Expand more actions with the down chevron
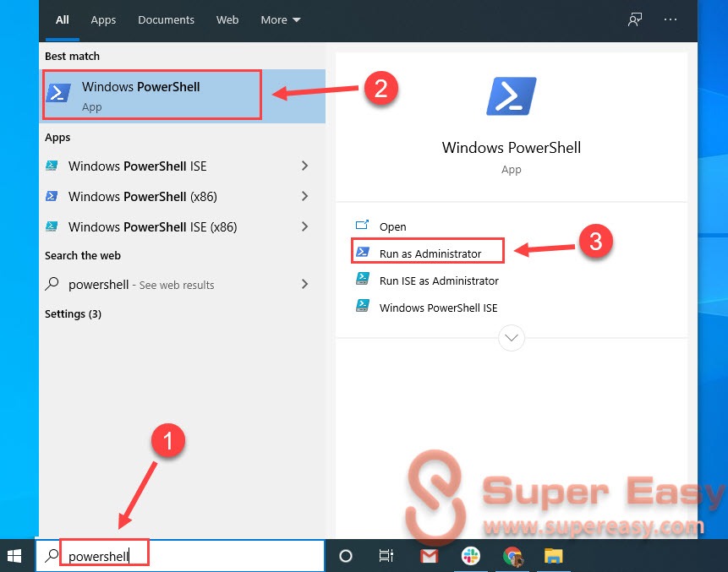728x572 pixels. 512,338
